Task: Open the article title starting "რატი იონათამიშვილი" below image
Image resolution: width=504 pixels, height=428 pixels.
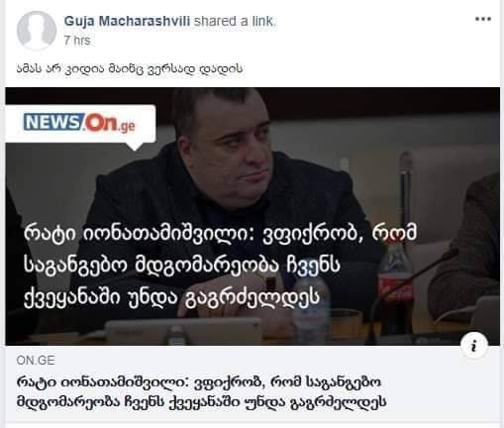Action: (202, 392)
